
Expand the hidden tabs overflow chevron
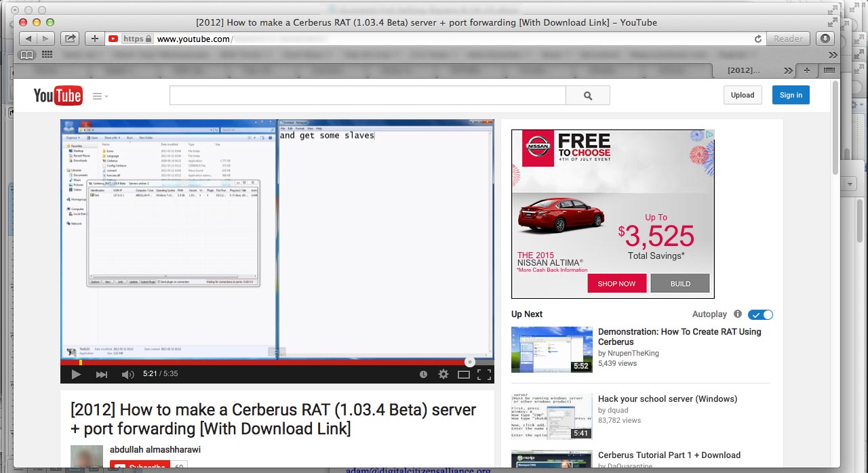(787, 70)
